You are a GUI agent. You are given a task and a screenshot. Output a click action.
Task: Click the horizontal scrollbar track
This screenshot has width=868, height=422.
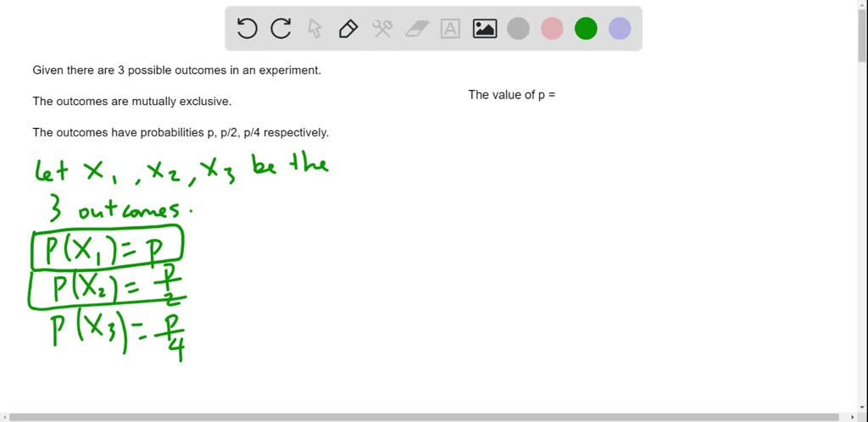[x=424, y=417]
